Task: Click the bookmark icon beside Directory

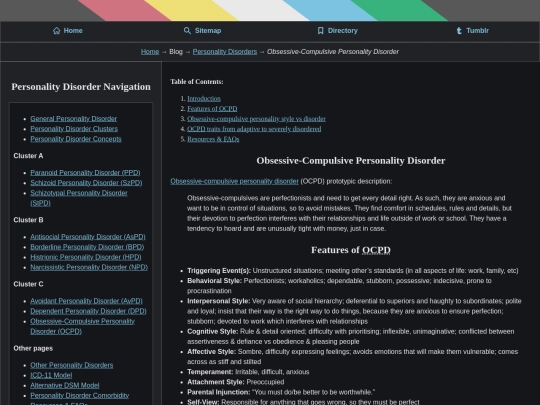Action: pos(320,31)
